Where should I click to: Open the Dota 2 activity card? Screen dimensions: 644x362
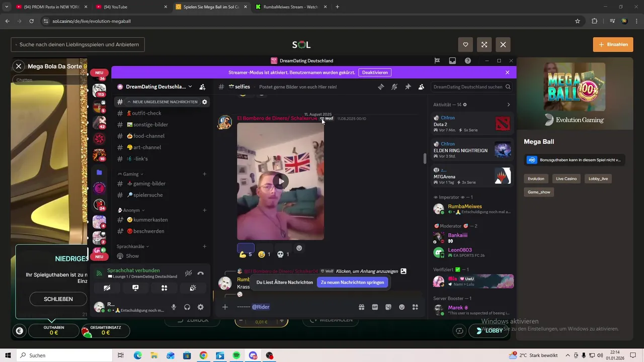pyautogui.click(x=472, y=124)
